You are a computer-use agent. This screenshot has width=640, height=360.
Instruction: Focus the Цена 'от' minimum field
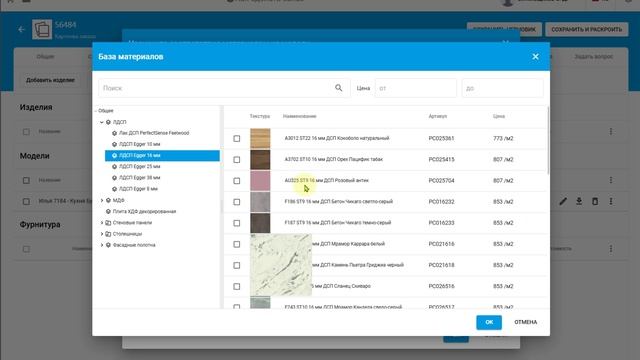pyautogui.click(x=416, y=88)
